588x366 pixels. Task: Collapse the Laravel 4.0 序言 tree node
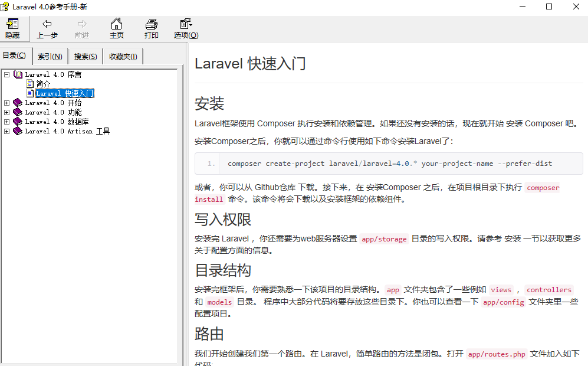point(7,75)
